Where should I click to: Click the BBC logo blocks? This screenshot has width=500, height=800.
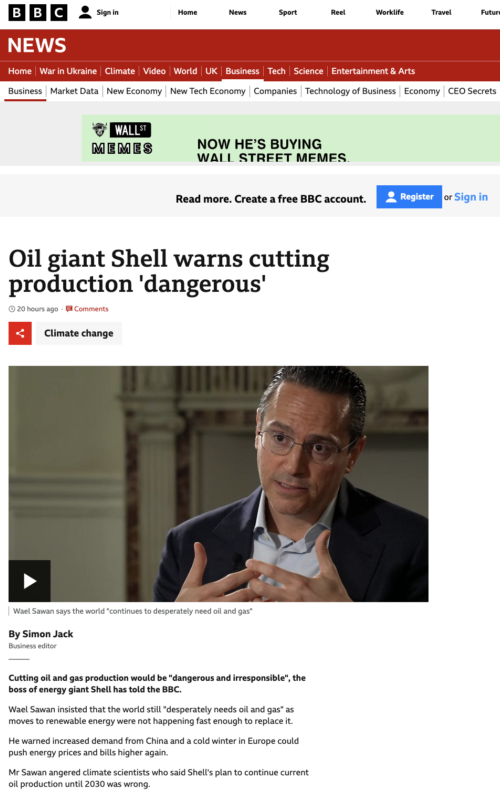38,12
